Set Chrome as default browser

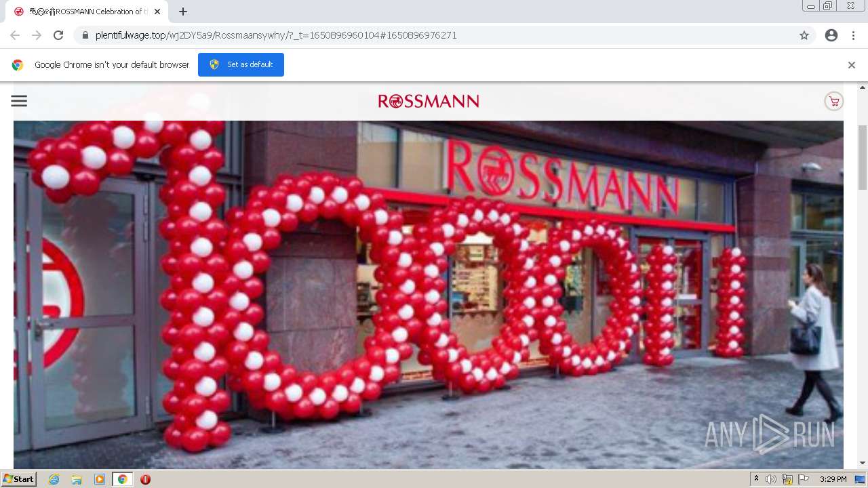[241, 64]
